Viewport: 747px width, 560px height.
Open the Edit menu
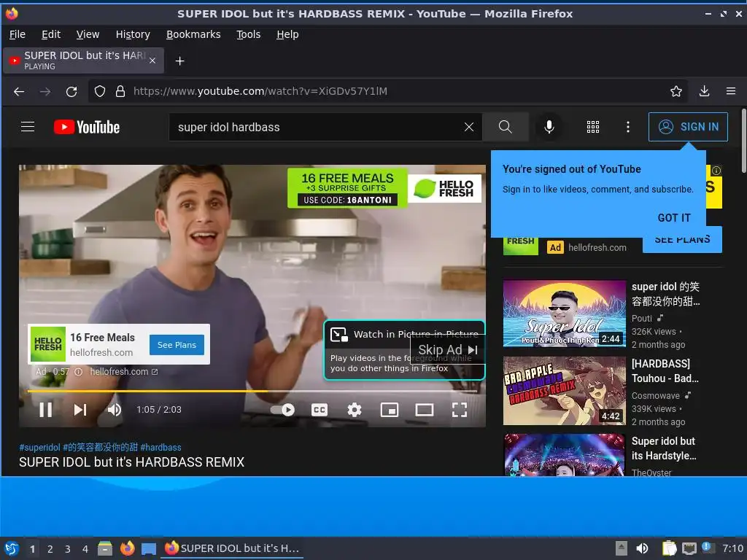(x=50, y=34)
